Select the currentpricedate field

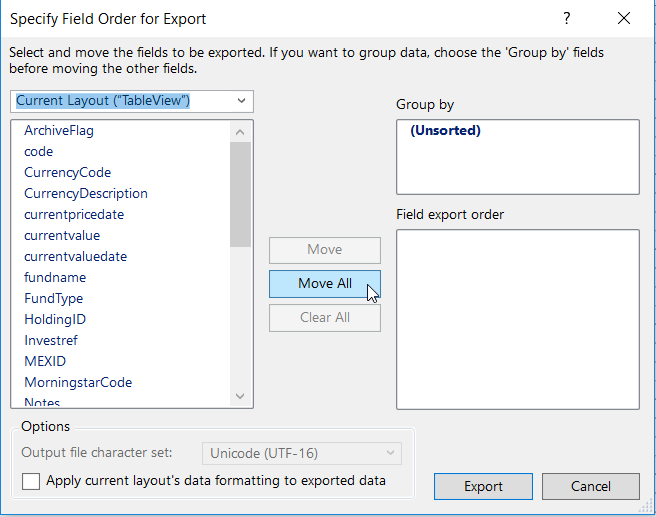(x=74, y=215)
